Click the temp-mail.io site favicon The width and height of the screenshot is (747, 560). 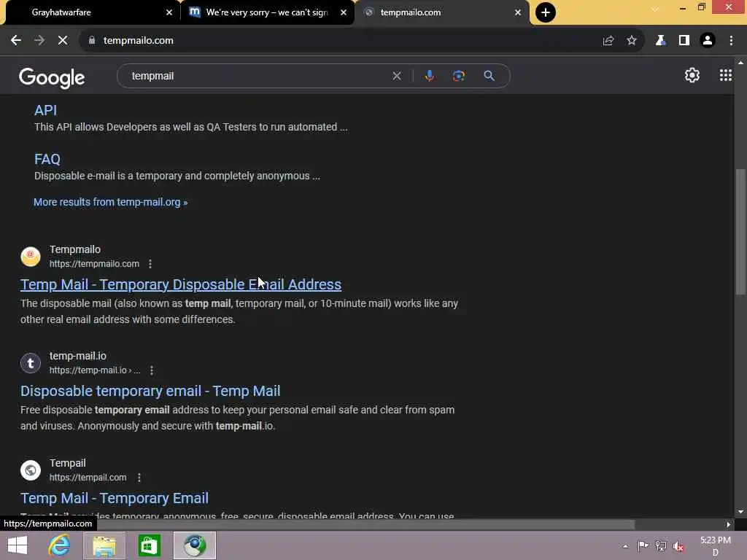point(31,363)
